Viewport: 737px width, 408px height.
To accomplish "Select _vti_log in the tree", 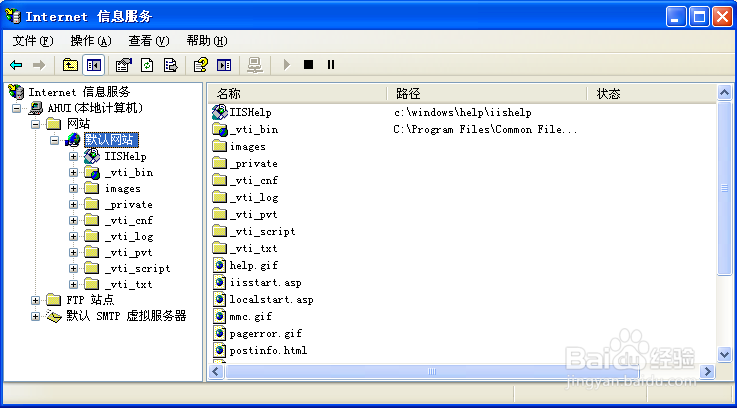I will (x=128, y=236).
